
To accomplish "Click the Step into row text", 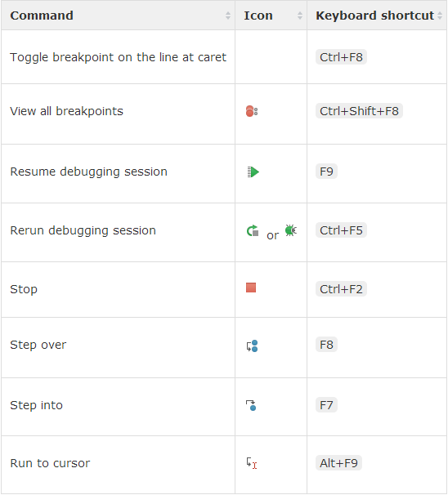I will pyautogui.click(x=36, y=405).
